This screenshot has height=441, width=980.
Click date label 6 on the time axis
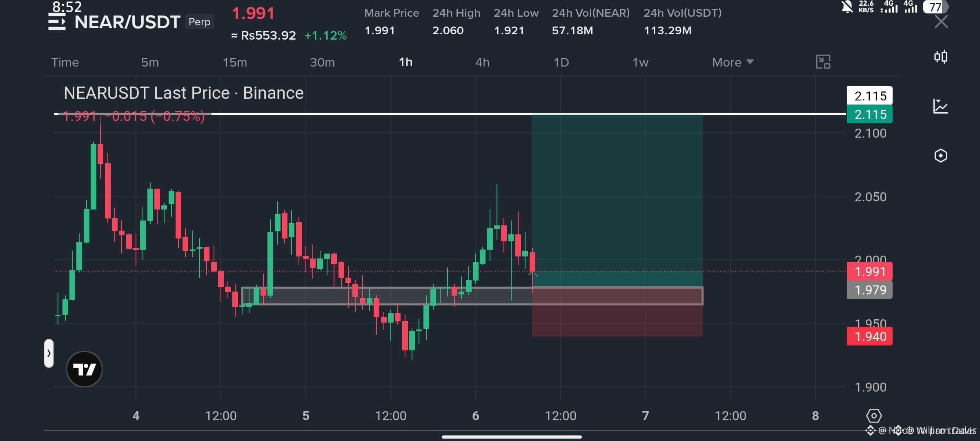(476, 416)
